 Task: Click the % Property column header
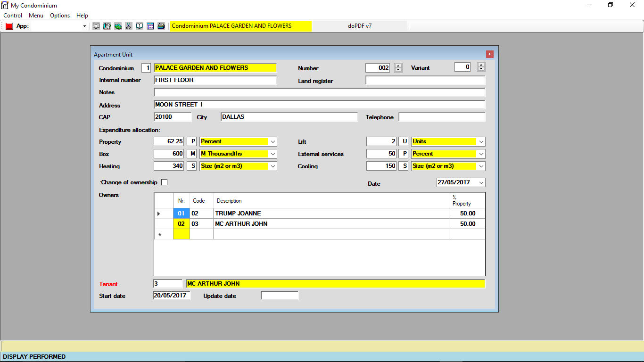coord(467,201)
